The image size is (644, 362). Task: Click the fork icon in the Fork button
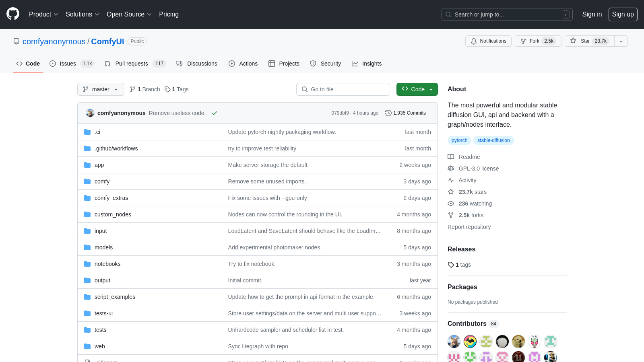pyautogui.click(x=523, y=41)
